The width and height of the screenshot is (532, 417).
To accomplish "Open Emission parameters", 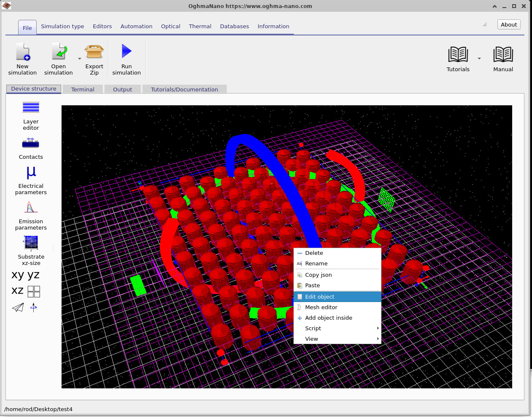I will pyautogui.click(x=31, y=216).
